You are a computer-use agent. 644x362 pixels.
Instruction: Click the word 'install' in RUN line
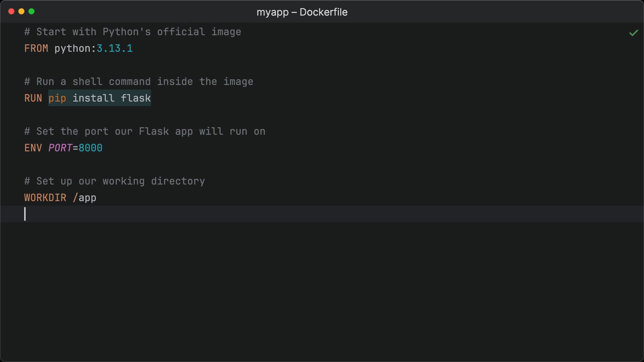[x=94, y=98]
